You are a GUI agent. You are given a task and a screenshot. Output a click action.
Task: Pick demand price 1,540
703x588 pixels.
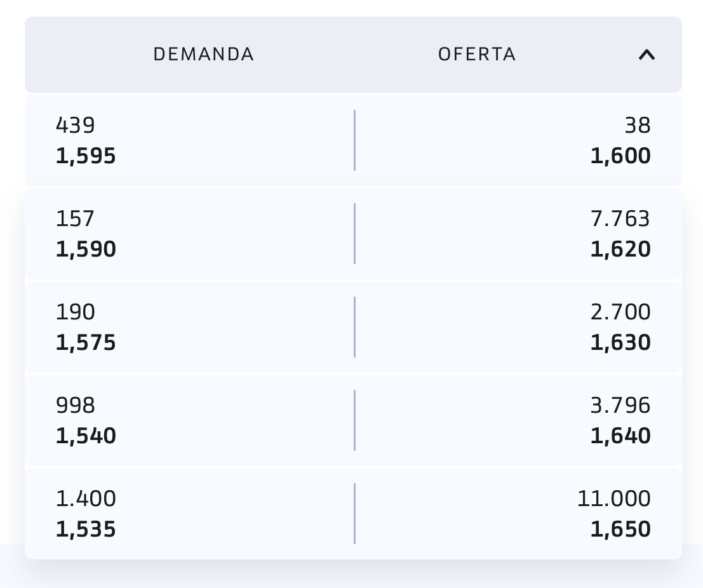(x=86, y=436)
